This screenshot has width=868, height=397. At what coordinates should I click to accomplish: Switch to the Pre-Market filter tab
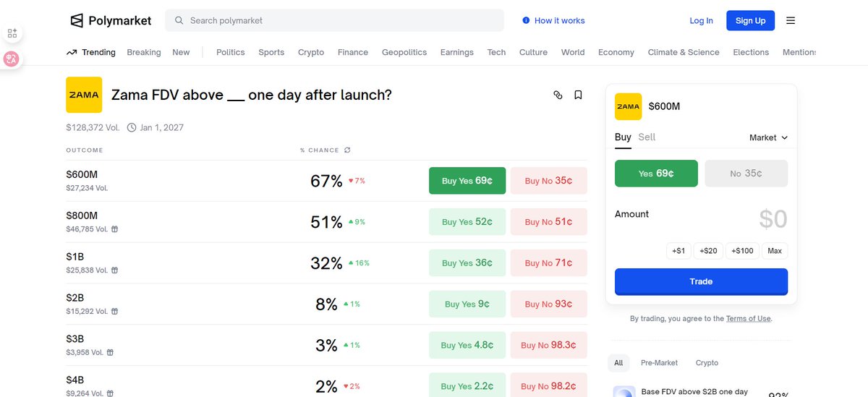[x=659, y=363]
